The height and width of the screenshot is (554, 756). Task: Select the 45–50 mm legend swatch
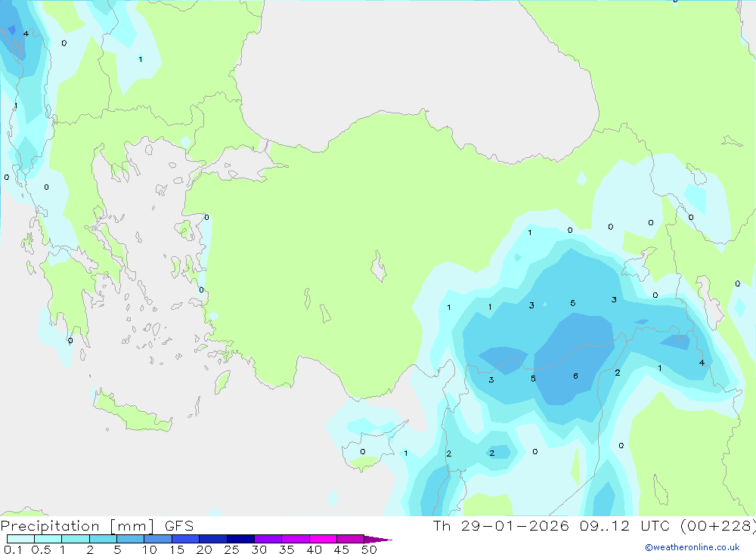(350, 539)
